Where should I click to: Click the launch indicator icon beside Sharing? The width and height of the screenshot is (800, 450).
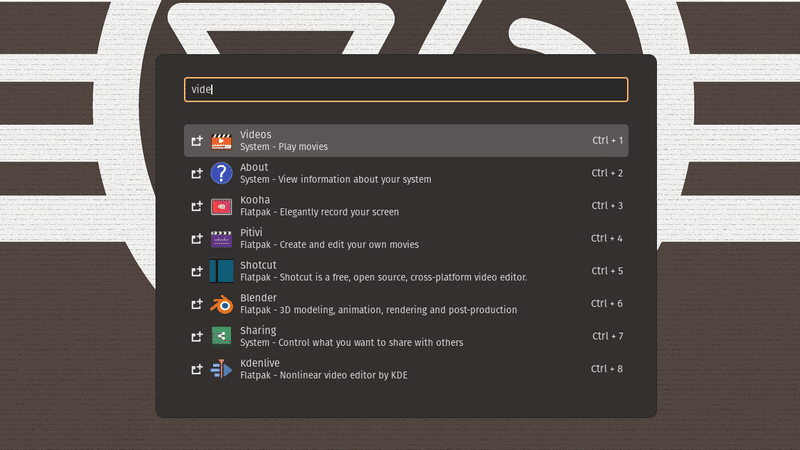tap(197, 337)
